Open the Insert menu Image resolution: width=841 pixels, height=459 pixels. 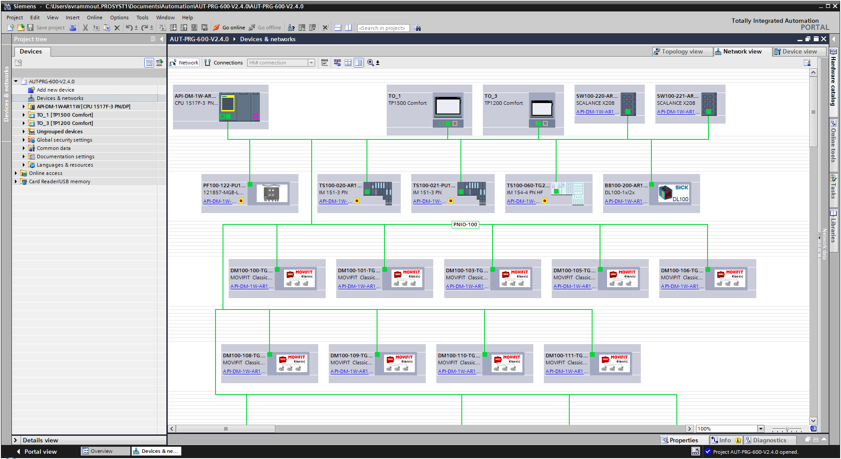72,18
